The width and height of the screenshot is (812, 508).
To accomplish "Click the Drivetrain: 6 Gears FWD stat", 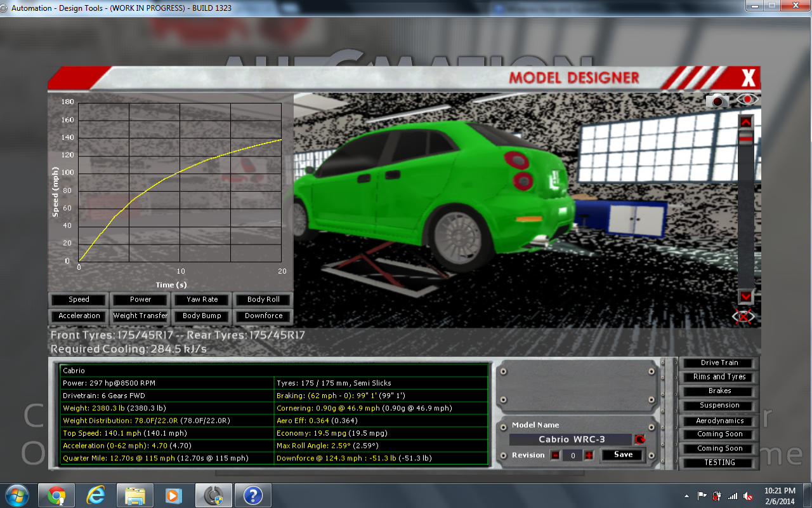I will coord(167,396).
